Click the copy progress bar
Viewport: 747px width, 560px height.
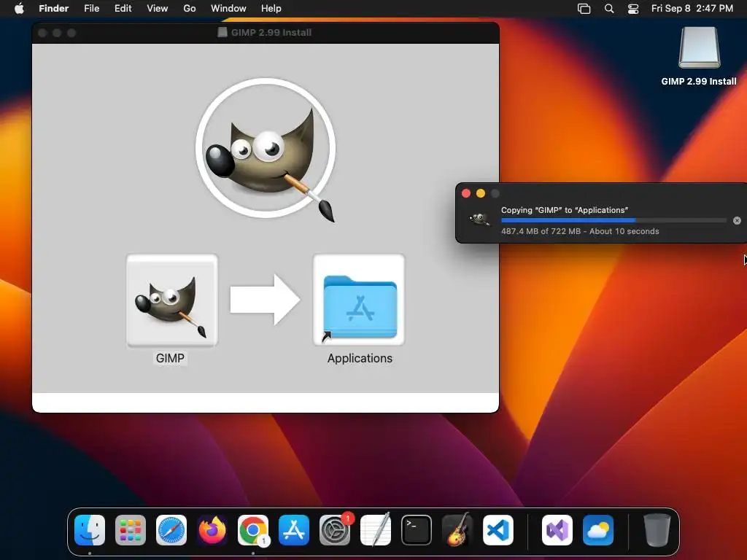tap(614, 220)
